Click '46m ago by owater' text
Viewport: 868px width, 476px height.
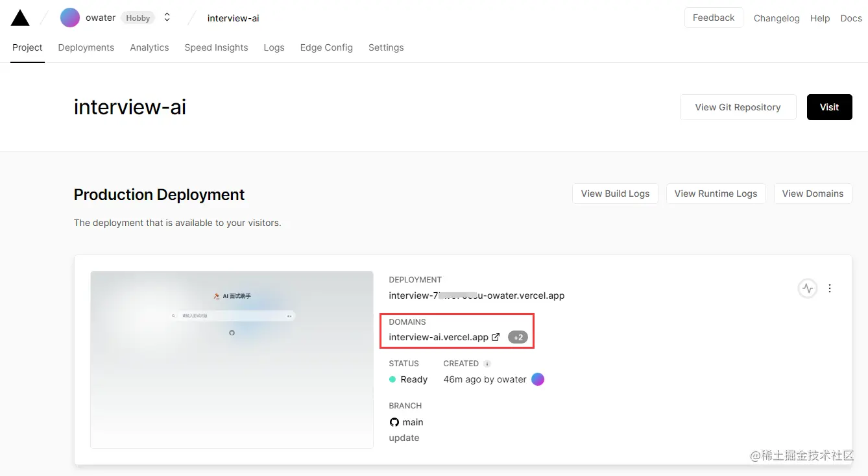(x=485, y=379)
